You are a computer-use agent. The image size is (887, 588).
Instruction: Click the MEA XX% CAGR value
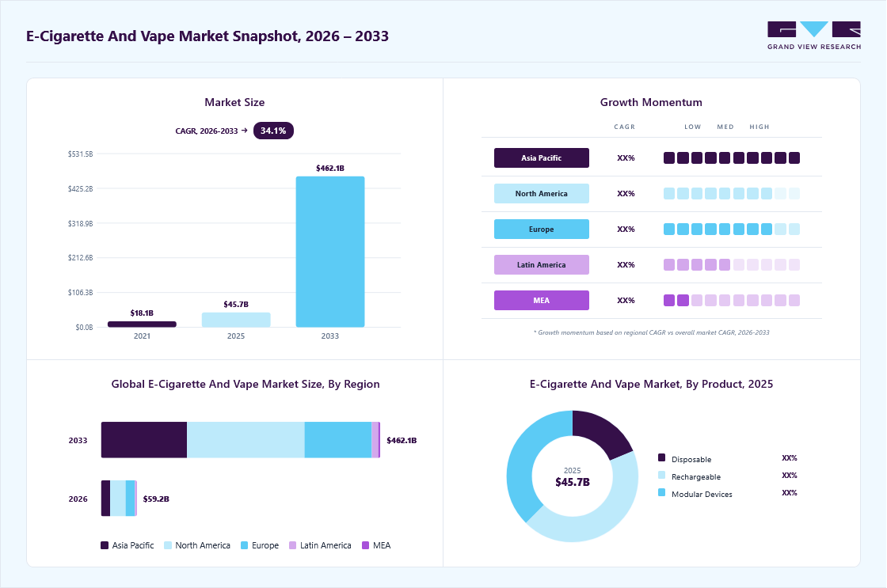tap(626, 300)
